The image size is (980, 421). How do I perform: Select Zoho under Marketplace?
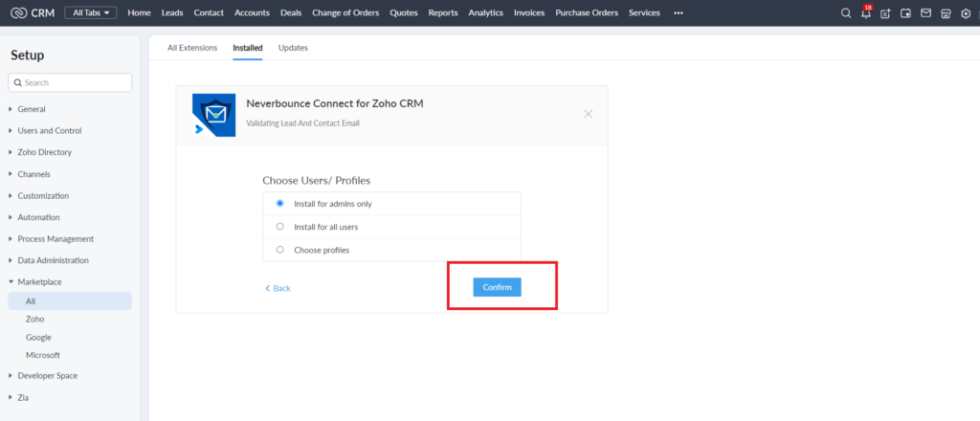(x=35, y=320)
